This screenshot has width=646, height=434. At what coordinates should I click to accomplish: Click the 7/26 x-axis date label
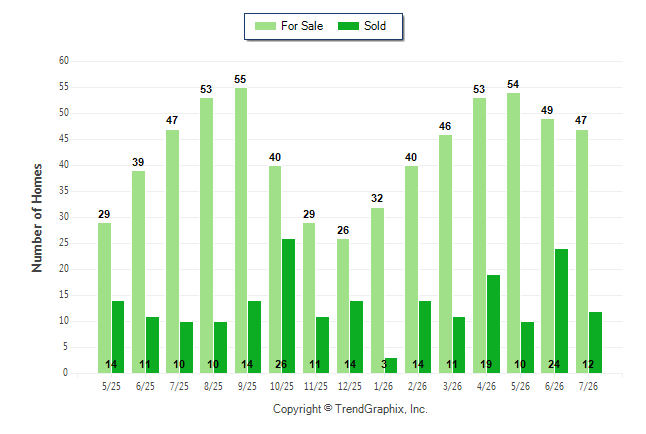(588, 386)
